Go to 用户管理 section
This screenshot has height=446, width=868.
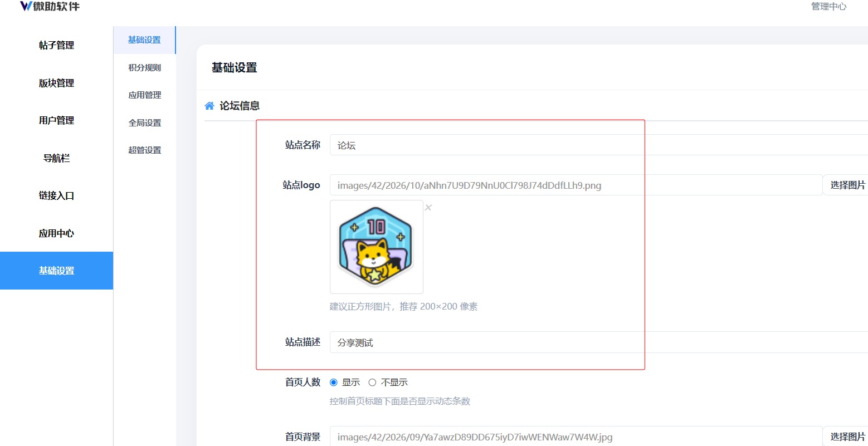click(x=56, y=120)
